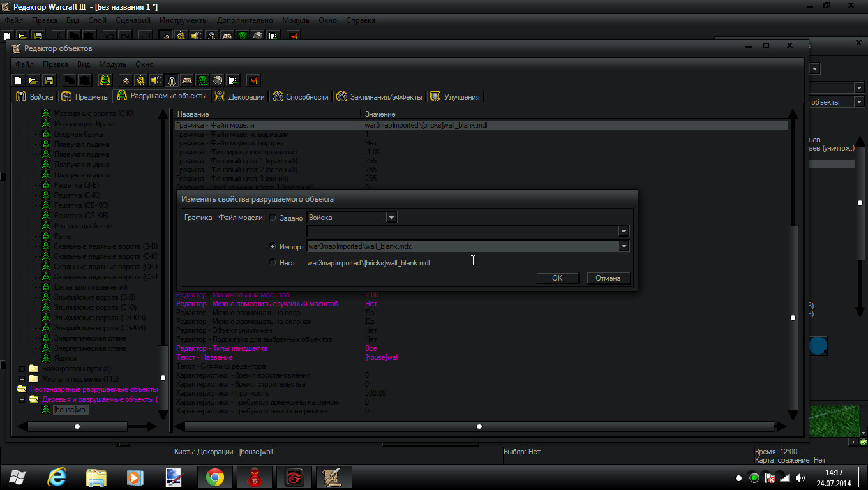Click volume speaker icon in system tray
This screenshot has width=868, height=490.
pyautogui.click(x=799, y=477)
